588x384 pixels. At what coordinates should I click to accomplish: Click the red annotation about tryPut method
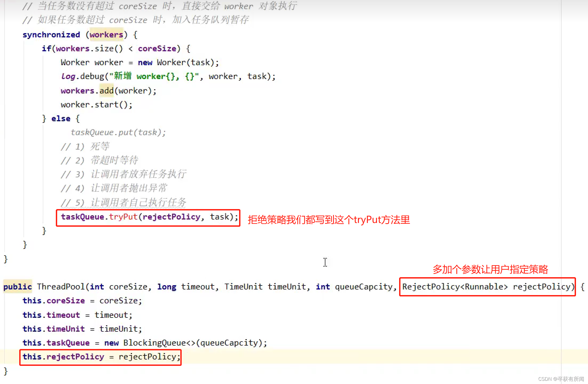coord(329,220)
